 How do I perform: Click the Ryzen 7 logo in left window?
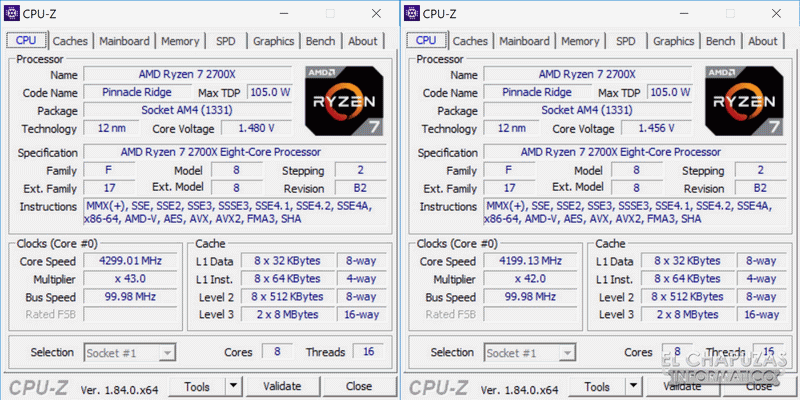[344, 101]
